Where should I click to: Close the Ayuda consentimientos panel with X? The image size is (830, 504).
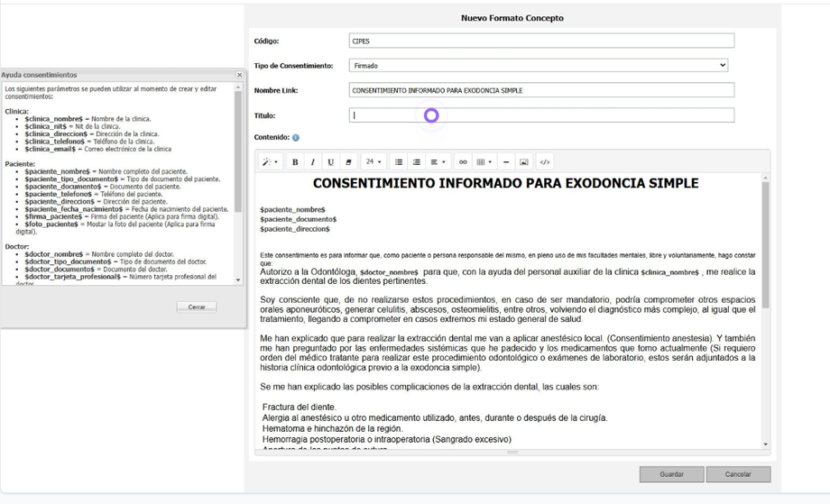coord(239,75)
